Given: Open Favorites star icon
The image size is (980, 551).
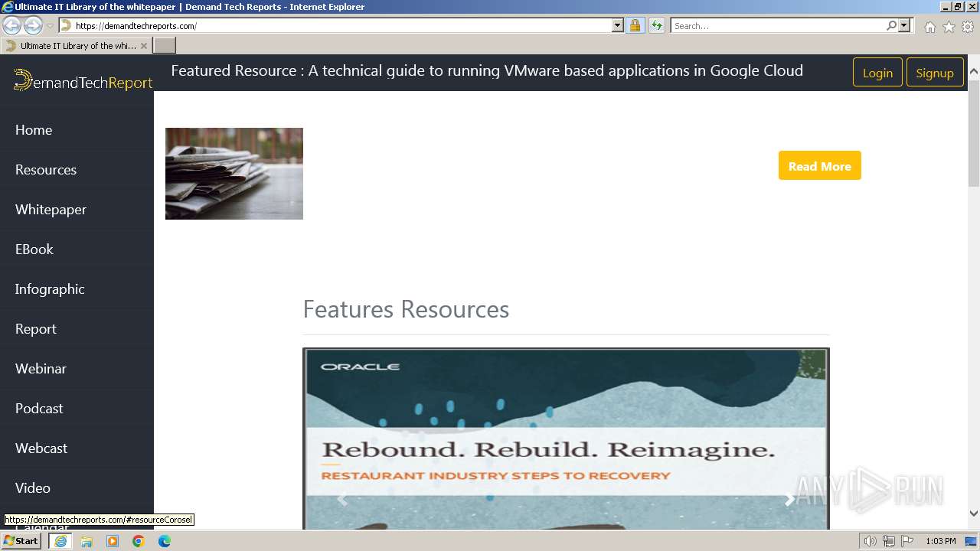Looking at the screenshot, I should (949, 27).
